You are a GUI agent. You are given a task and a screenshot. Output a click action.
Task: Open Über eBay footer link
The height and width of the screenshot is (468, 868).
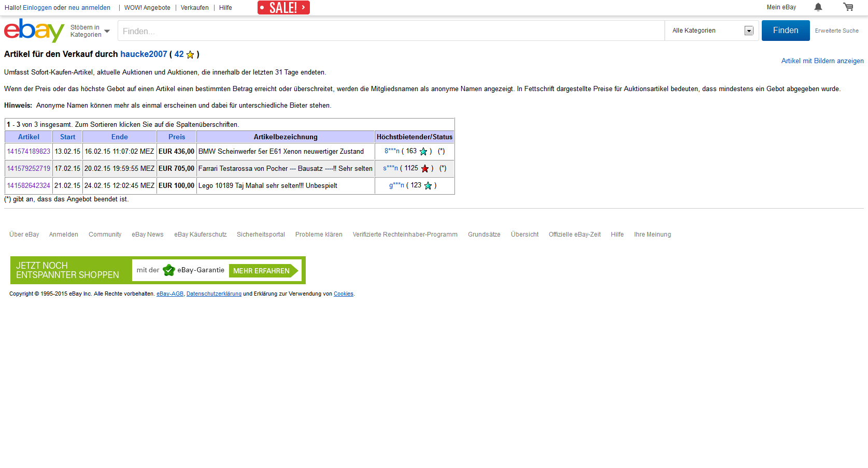[24, 235]
